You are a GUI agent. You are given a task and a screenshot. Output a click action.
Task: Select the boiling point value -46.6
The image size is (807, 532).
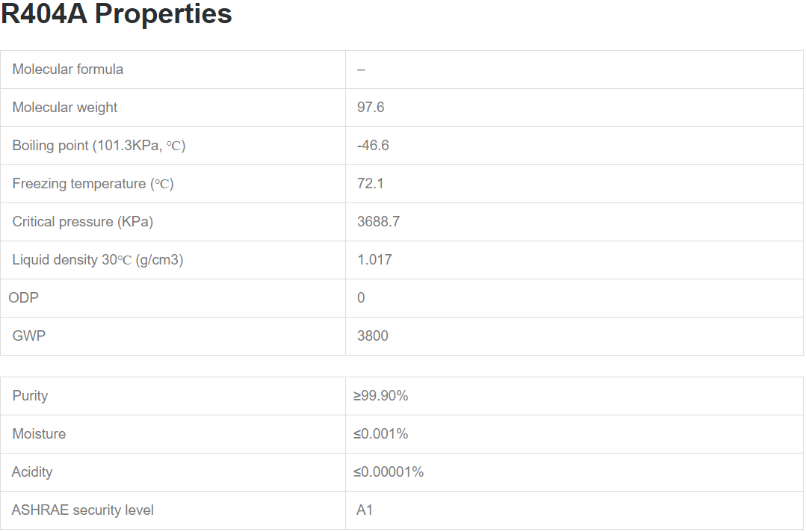click(x=373, y=146)
